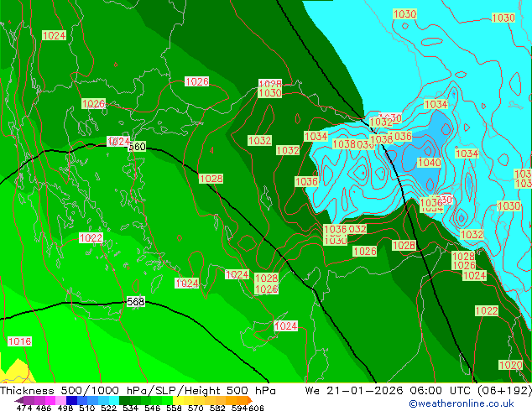532x411 pixels.
Task: Click the legend value 510
Action: [x=87, y=408]
